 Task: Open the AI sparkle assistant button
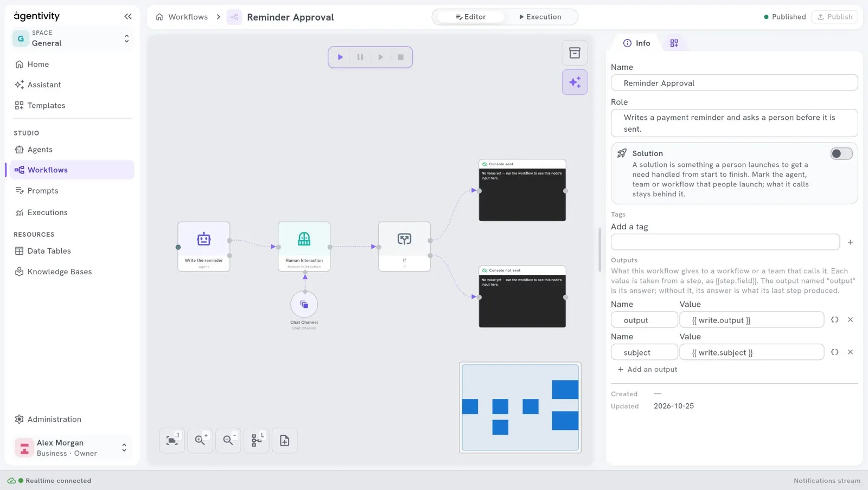(x=575, y=82)
